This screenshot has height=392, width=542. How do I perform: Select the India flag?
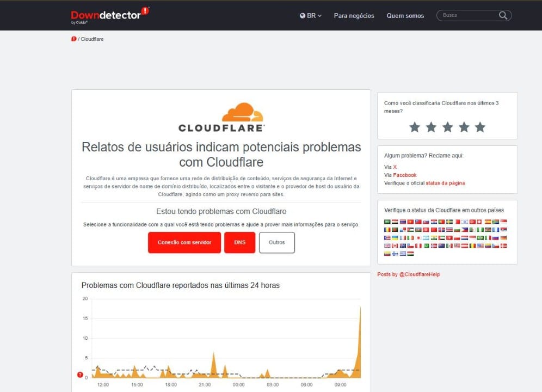(x=434, y=238)
